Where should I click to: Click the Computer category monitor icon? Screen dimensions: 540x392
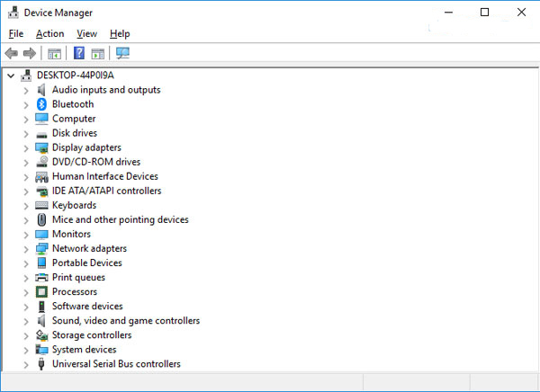point(41,119)
